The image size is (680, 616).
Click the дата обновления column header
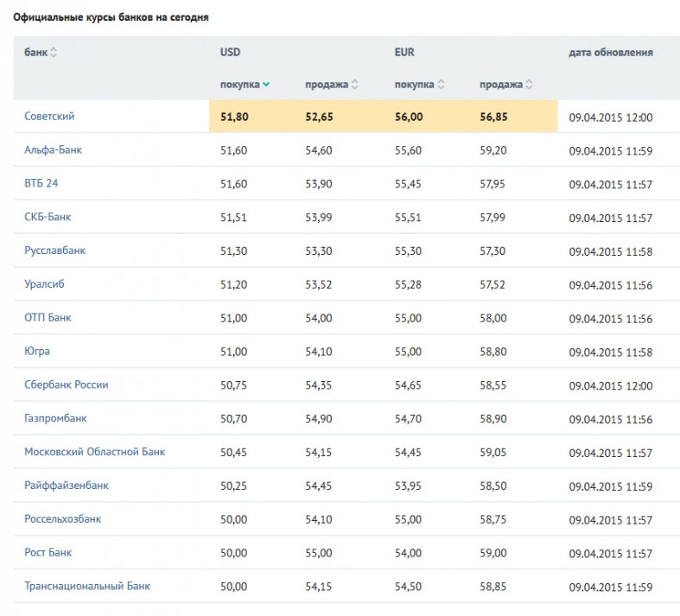611,53
